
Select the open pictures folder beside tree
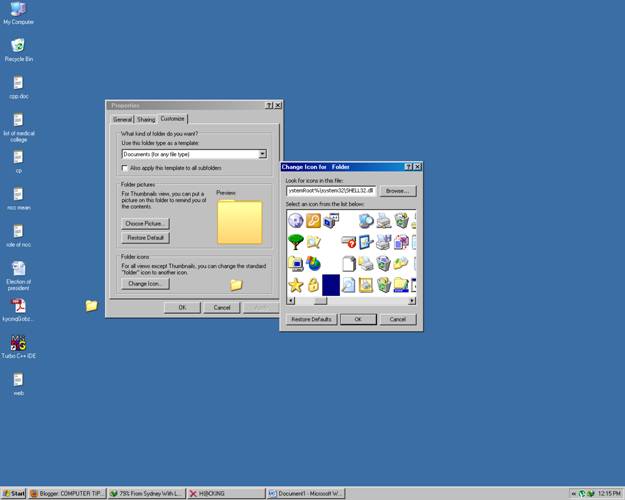313,242
